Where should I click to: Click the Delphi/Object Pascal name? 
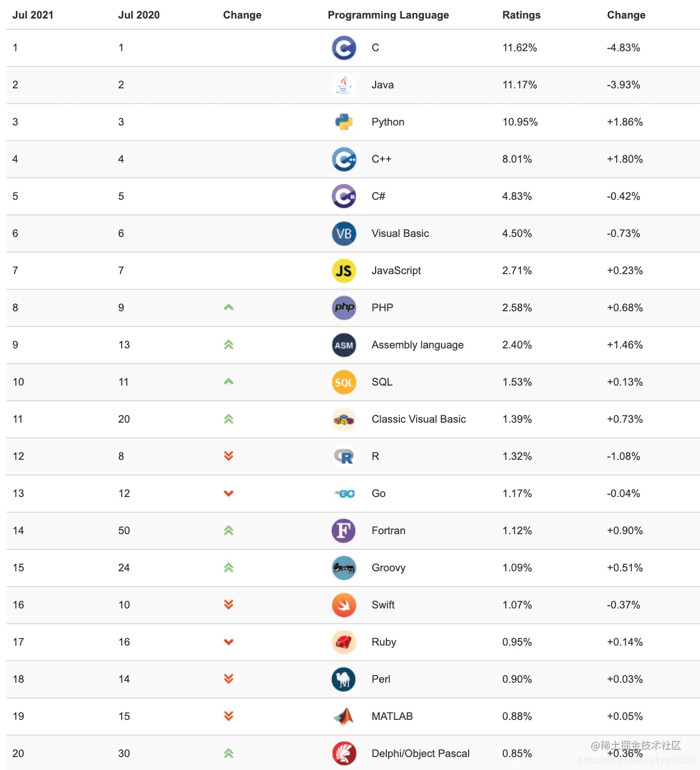coord(420,754)
